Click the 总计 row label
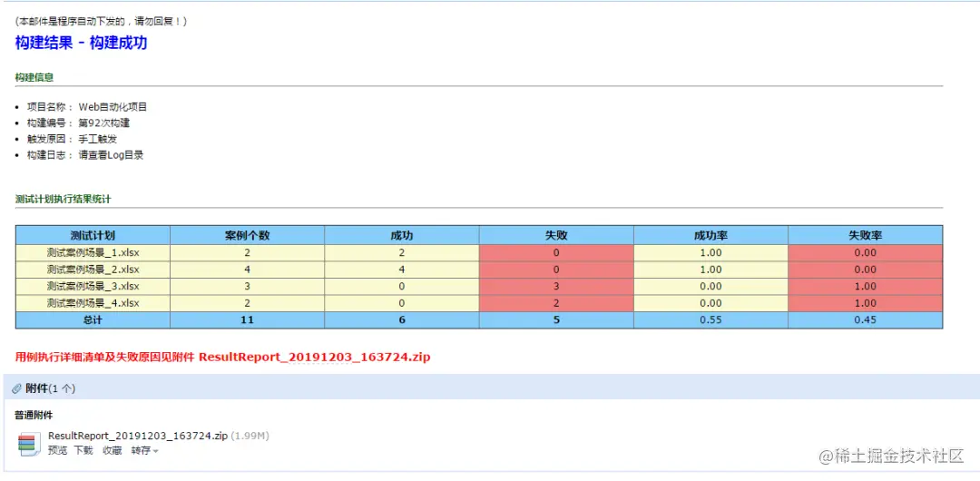 pos(93,319)
